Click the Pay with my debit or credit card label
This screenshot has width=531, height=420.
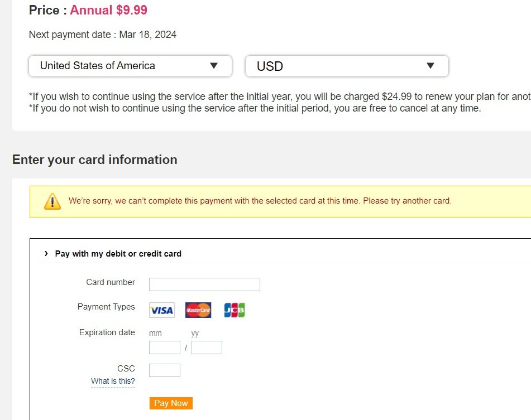click(x=118, y=254)
